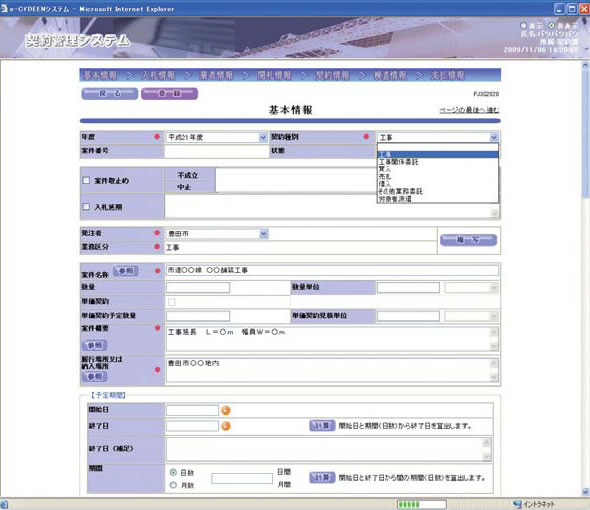Check the 入札延期 checkbox
The height and width of the screenshot is (510, 590).
pyautogui.click(x=86, y=207)
